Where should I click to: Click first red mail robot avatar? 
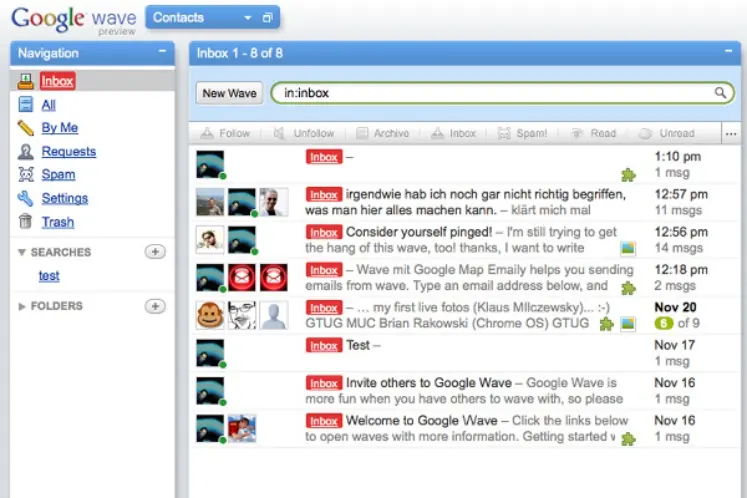point(242,277)
